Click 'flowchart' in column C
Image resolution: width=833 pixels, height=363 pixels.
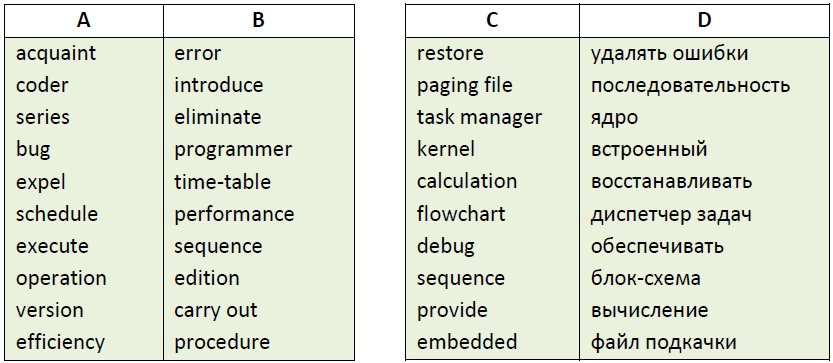[461, 214]
